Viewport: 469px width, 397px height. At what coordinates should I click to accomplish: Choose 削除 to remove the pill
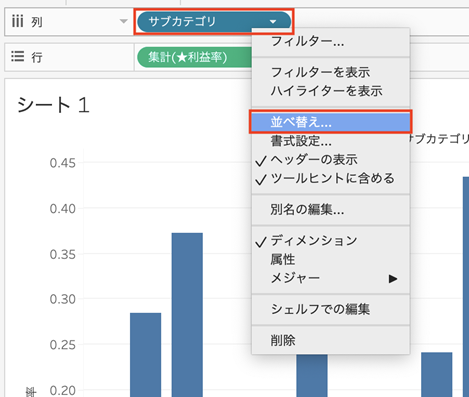point(331,340)
